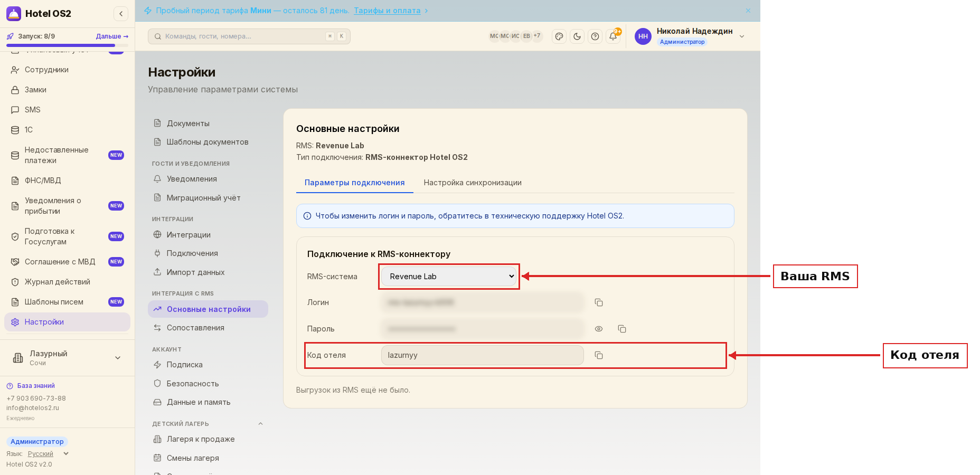Open Подключения settings item
Screen dimensions: 980x475
click(x=208, y=253)
